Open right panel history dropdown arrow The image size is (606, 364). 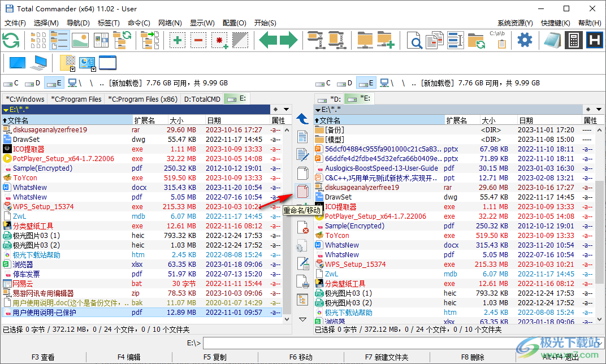[599, 109]
